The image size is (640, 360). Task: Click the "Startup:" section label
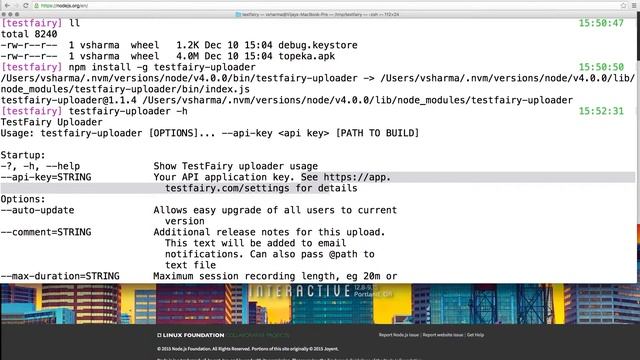click(x=23, y=155)
